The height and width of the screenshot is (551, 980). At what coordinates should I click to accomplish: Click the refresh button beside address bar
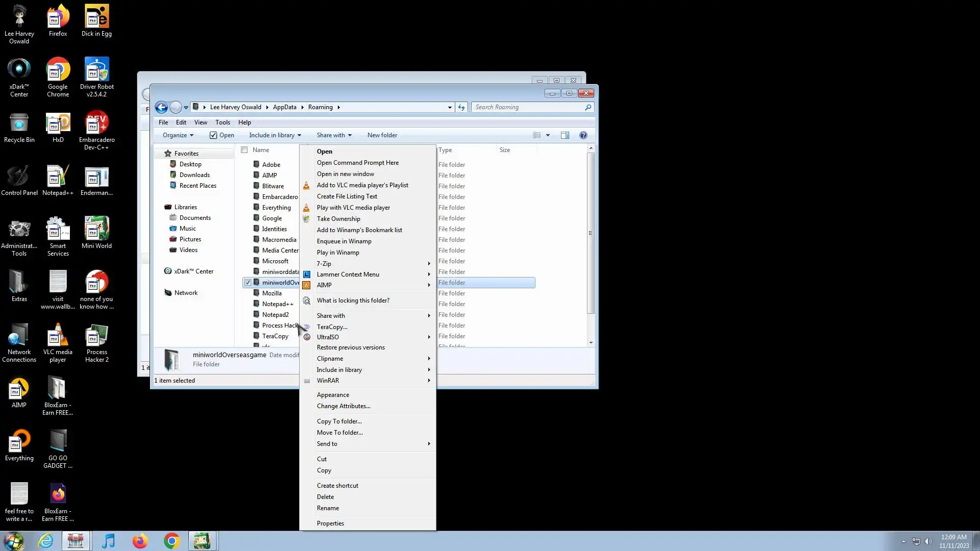click(x=461, y=107)
